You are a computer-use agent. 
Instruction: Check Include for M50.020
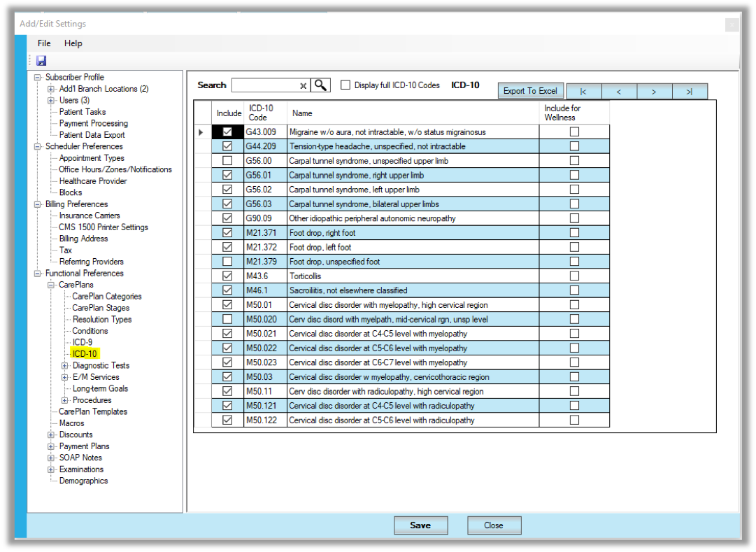[227, 320]
